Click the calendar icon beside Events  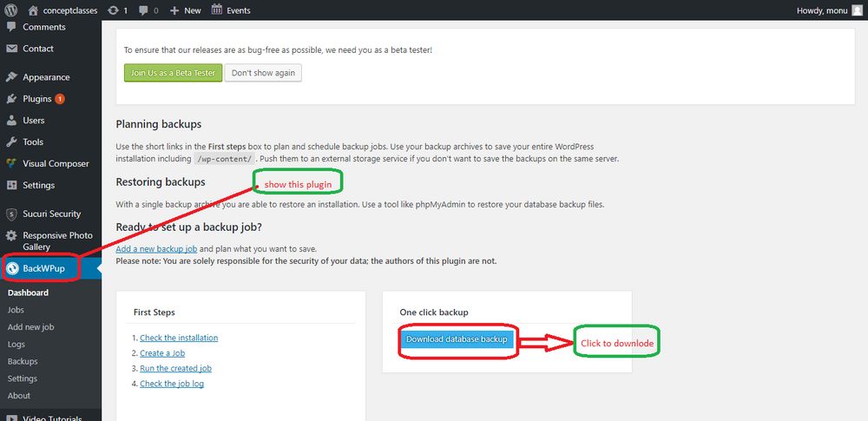click(217, 10)
